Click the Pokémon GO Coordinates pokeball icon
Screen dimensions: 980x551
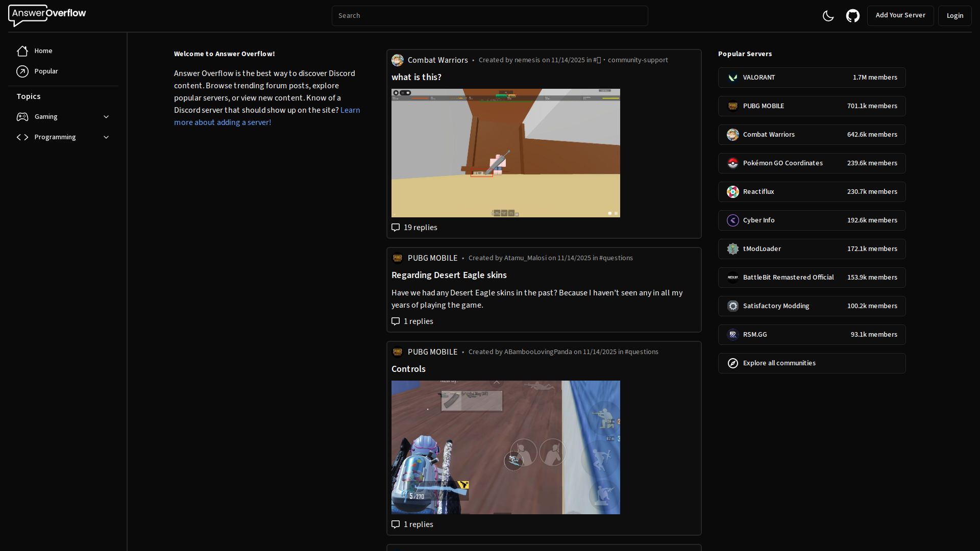click(x=733, y=163)
